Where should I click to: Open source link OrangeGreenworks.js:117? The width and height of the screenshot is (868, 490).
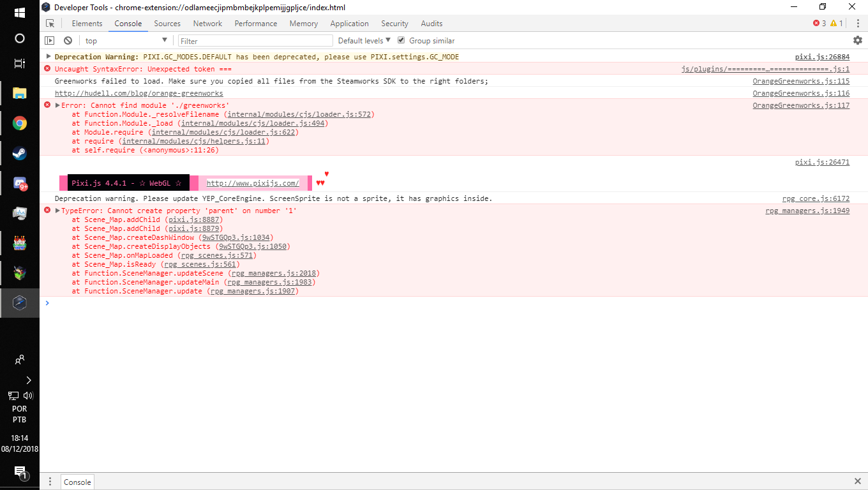tap(801, 105)
